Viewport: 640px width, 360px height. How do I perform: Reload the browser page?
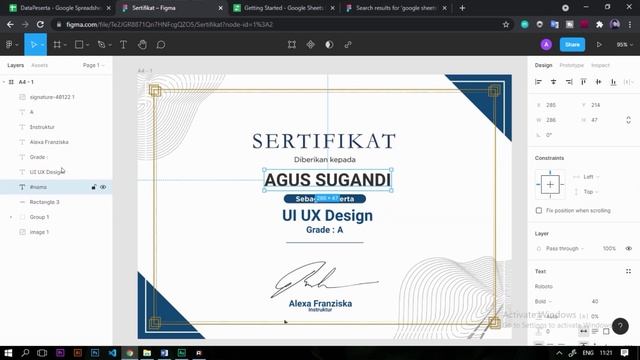click(40, 24)
